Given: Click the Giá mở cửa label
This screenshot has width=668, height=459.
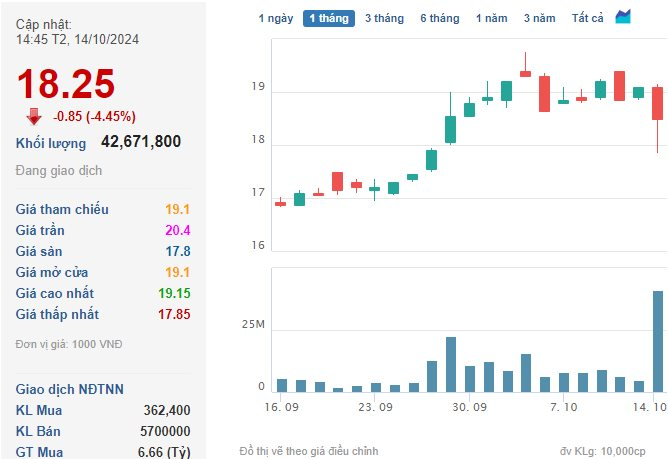Looking at the screenshot, I should [52, 272].
